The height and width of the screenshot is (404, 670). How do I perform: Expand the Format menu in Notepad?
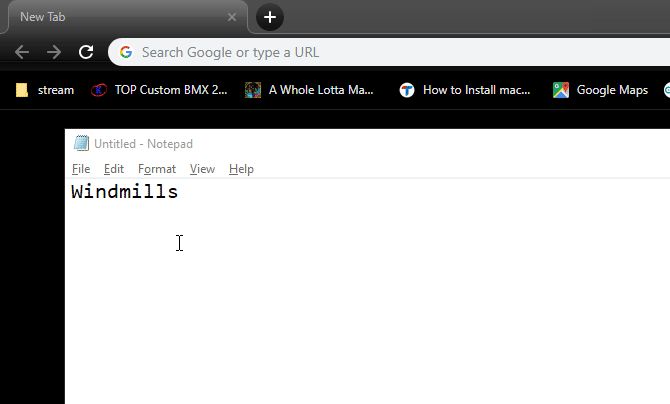[x=157, y=169]
